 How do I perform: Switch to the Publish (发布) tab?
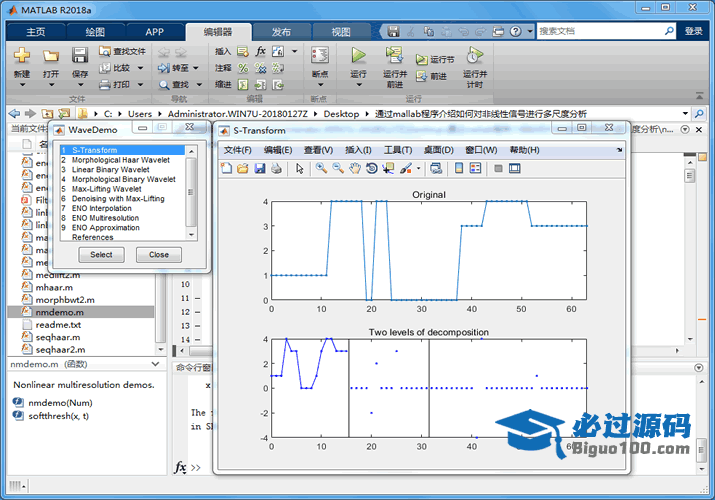281,31
